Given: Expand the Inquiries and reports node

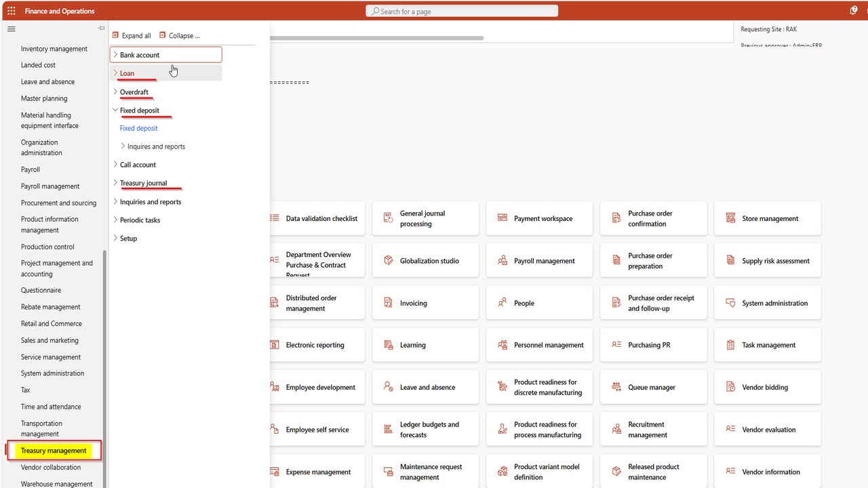Looking at the screenshot, I should 115,202.
